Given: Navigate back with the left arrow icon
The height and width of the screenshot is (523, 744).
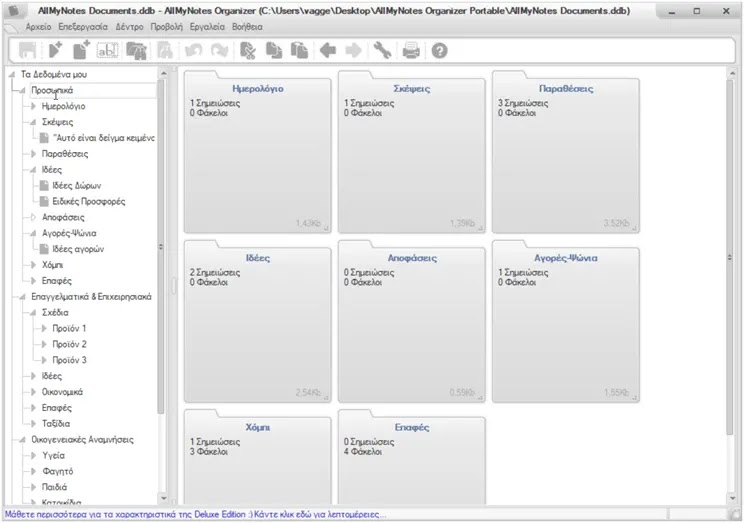Looking at the screenshot, I should coord(328,50).
